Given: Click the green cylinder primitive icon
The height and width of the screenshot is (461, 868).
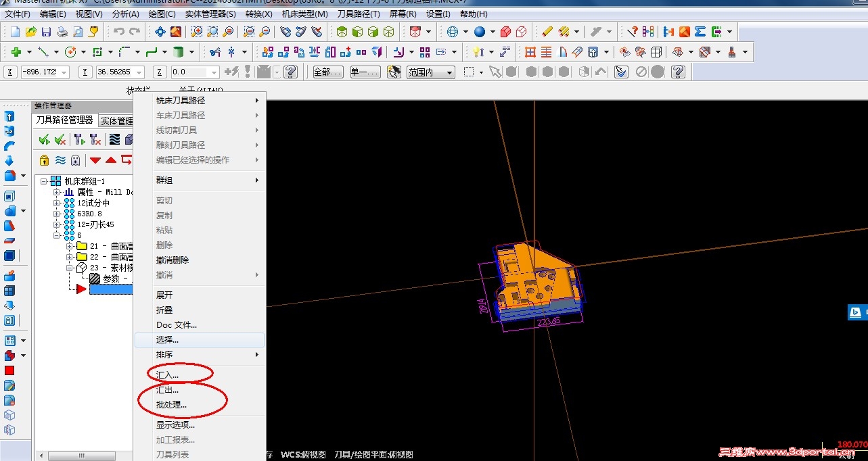Looking at the screenshot, I should coord(179,51).
